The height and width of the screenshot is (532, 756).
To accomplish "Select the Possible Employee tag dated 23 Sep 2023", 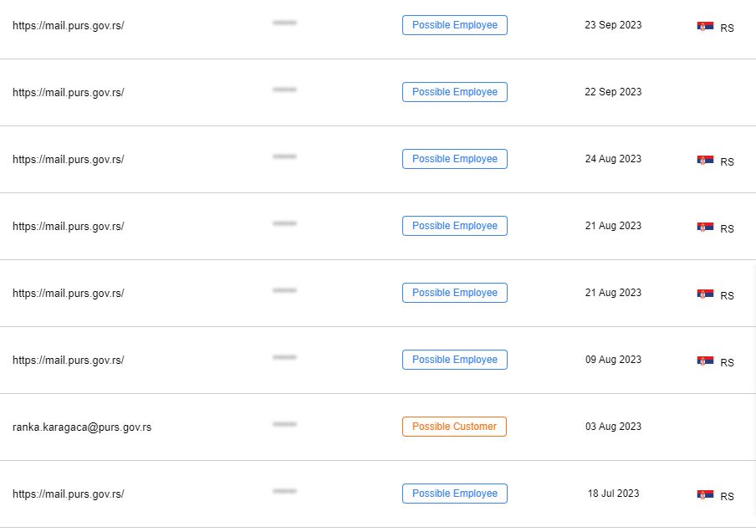I will click(x=455, y=25).
